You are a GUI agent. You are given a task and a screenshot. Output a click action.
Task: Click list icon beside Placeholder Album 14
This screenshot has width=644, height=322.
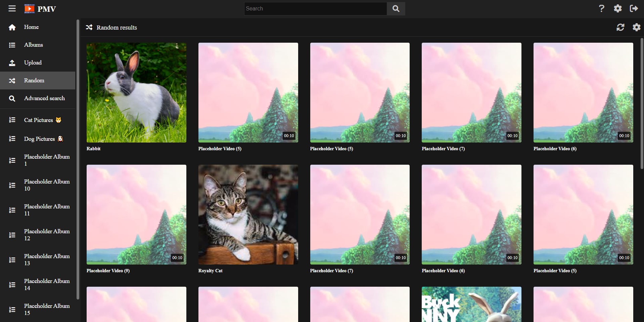tap(12, 285)
